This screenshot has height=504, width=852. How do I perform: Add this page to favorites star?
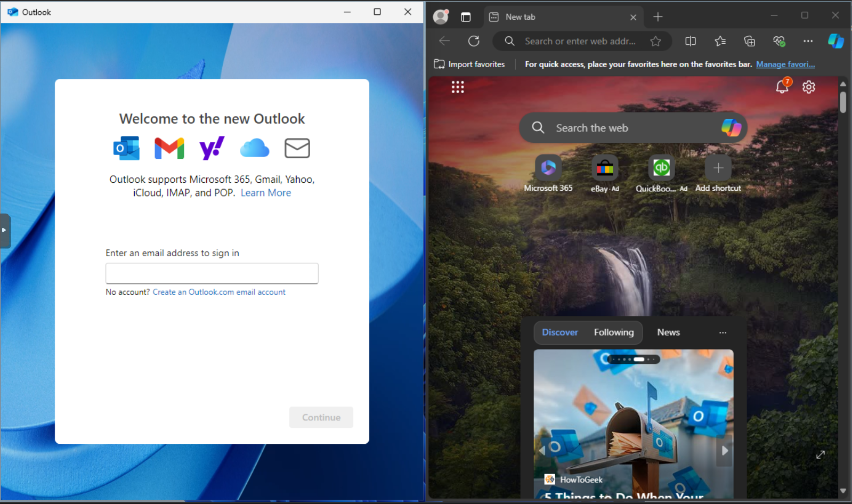(x=656, y=41)
